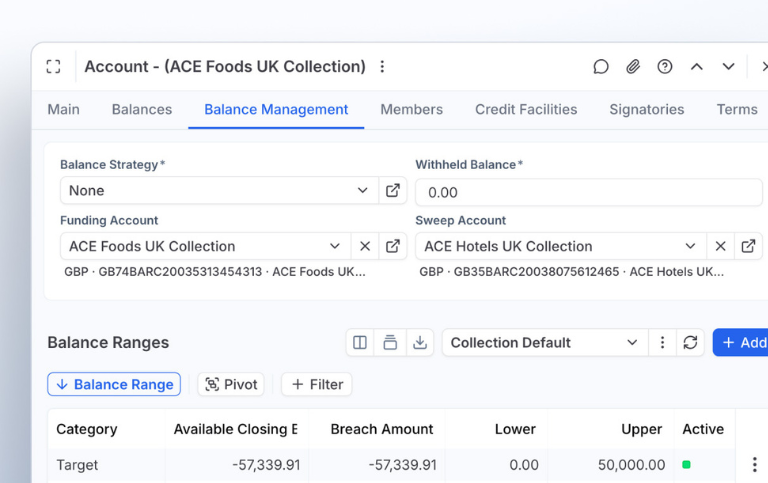Click the attachments paperclip icon
Viewport: 768px width, 483px height.
pyautogui.click(x=633, y=67)
